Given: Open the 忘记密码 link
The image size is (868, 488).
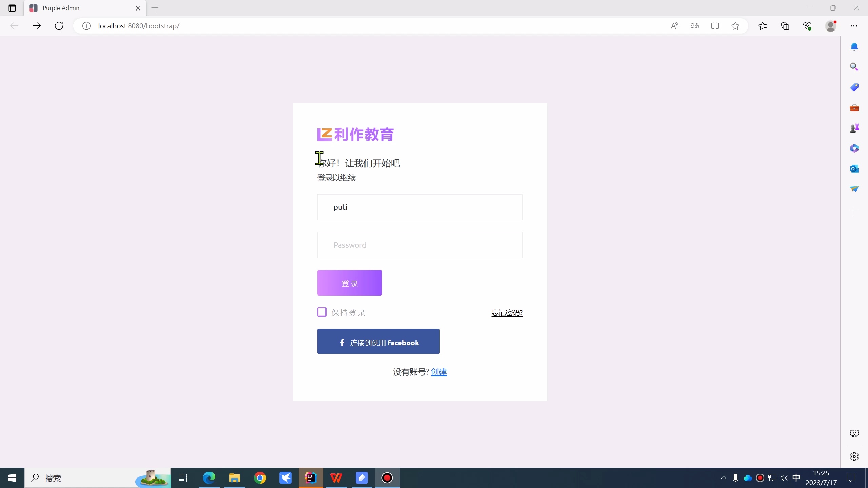Looking at the screenshot, I should pyautogui.click(x=507, y=312).
